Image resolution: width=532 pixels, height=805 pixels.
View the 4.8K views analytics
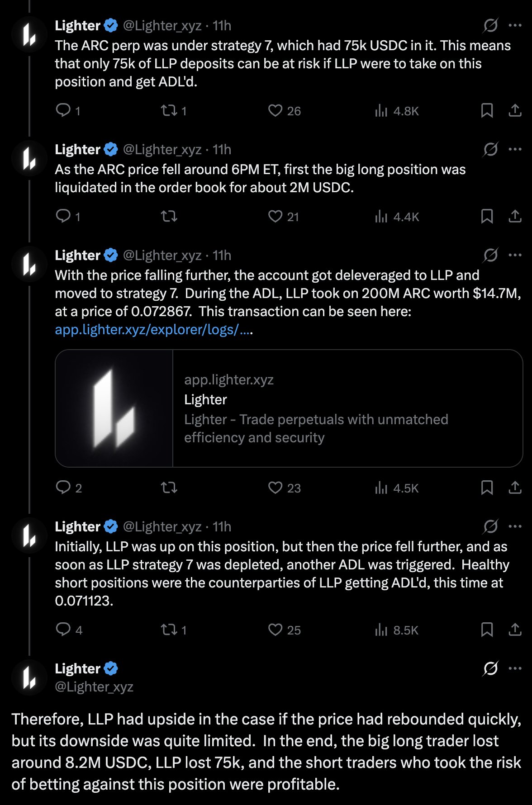[397, 111]
